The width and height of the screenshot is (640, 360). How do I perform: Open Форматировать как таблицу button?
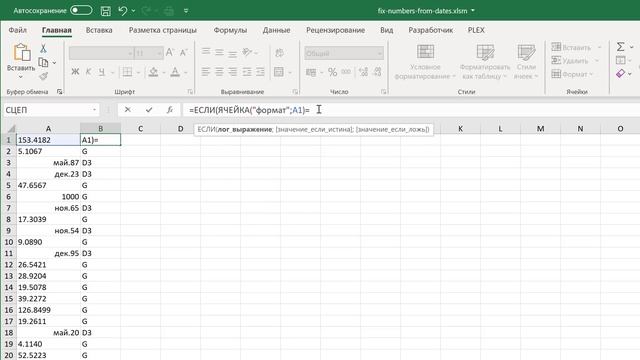[484, 62]
